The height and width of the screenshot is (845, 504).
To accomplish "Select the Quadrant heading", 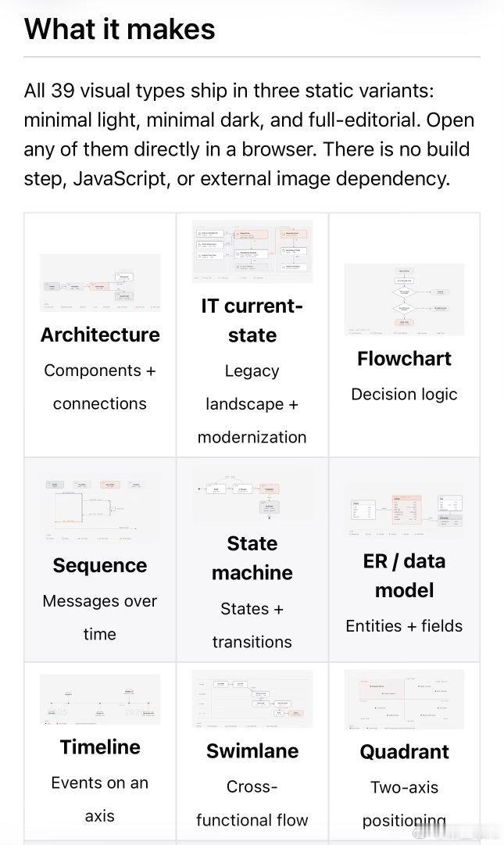I will coord(405,751).
